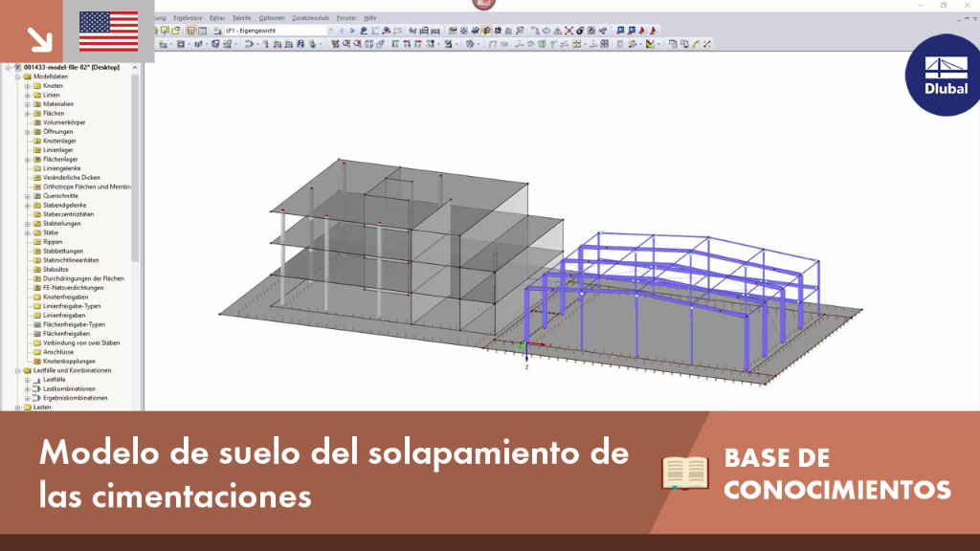Viewport: 980px width, 551px height.
Task: Select Volumenkörper in the navigator
Action: point(64,122)
